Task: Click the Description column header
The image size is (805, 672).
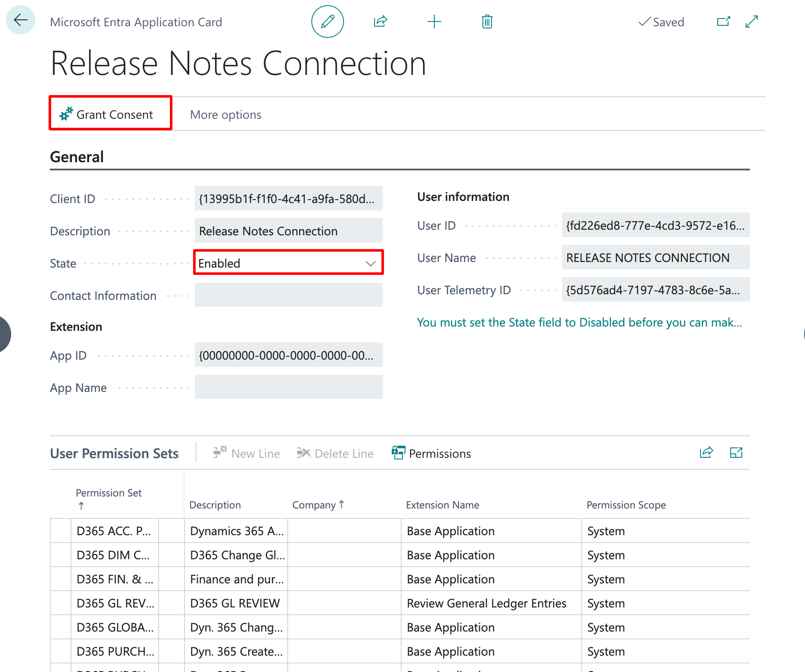Action: click(x=215, y=505)
